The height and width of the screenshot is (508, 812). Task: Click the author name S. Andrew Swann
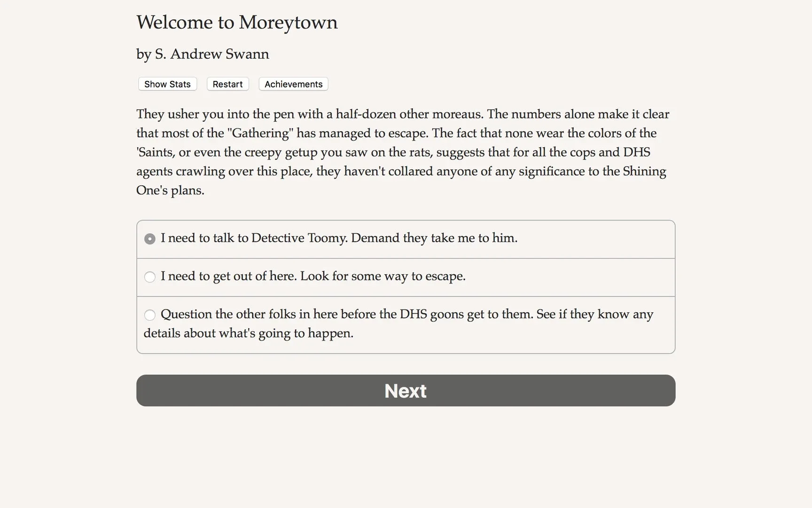click(212, 54)
